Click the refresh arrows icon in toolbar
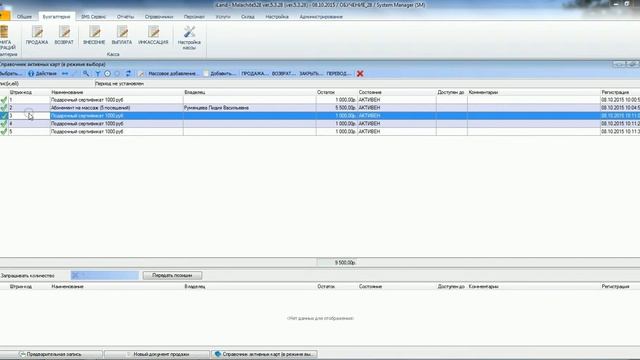This screenshot has width=640, height=360. [128, 74]
